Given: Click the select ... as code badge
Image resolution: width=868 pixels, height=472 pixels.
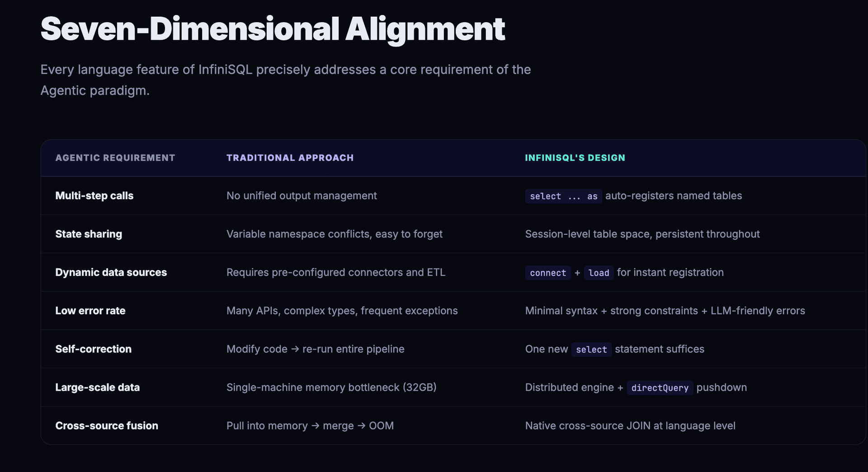Looking at the screenshot, I should pos(563,196).
